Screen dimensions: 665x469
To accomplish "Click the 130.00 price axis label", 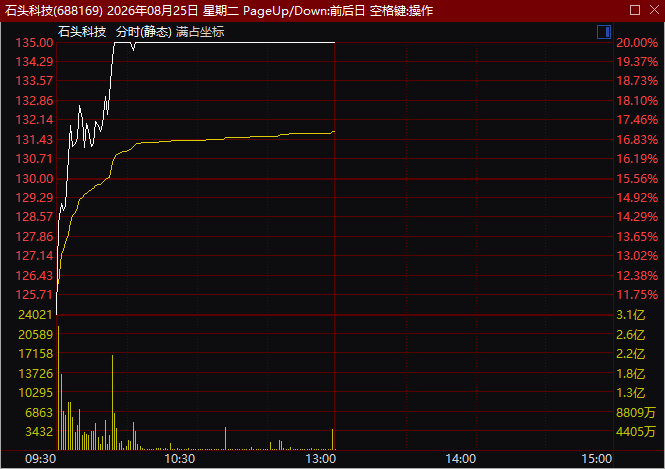I will (34, 179).
